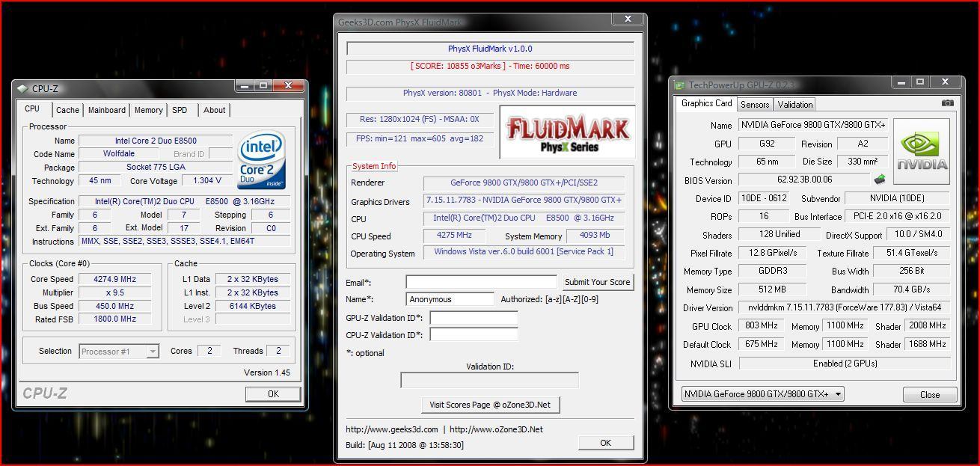Image resolution: width=980 pixels, height=466 pixels.
Task: Open Visit Scores Page @ oZone3D.Net
Action: click(490, 405)
